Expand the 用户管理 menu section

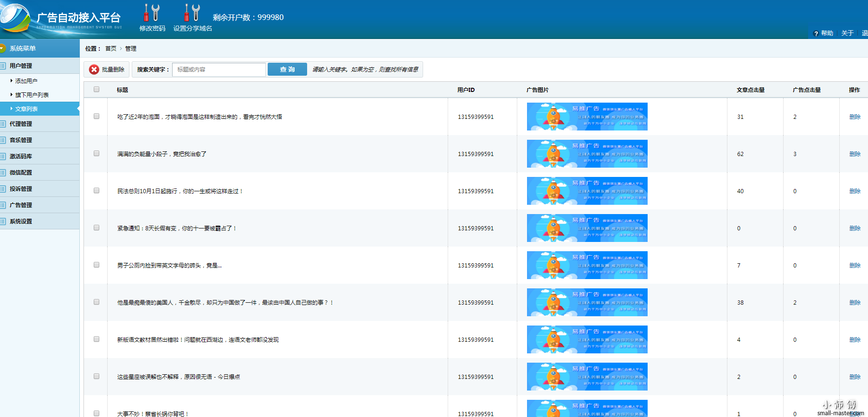click(x=40, y=66)
